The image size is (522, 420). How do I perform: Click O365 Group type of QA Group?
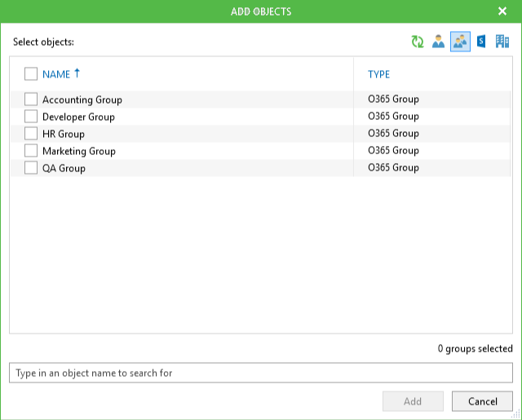click(393, 168)
